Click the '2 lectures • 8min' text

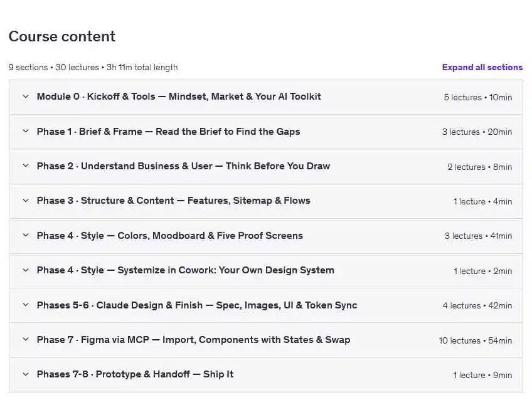(x=479, y=167)
